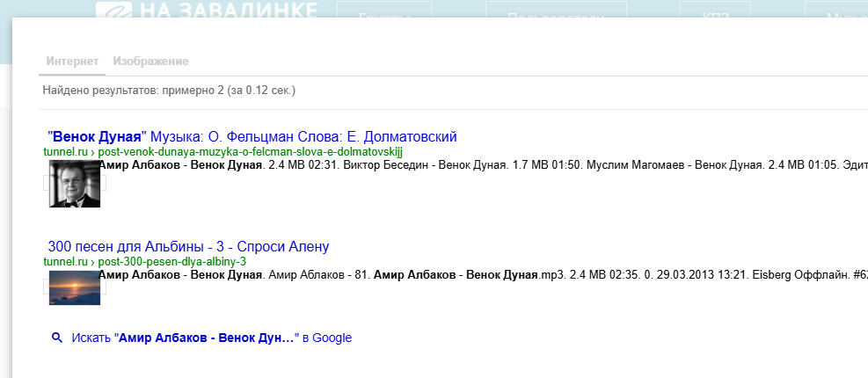
Task: Click the site logo icon
Action: (x=113, y=11)
